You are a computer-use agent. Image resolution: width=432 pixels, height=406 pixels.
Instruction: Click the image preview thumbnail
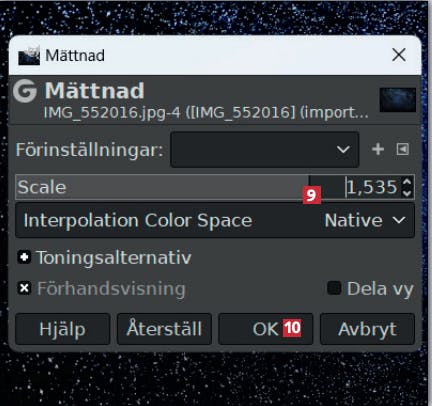pos(398,100)
